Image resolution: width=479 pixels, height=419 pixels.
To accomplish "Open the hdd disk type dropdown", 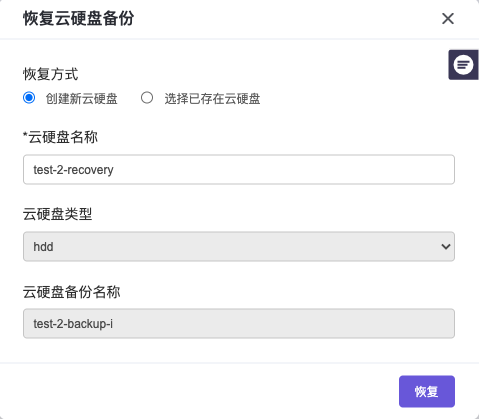I will (x=239, y=246).
